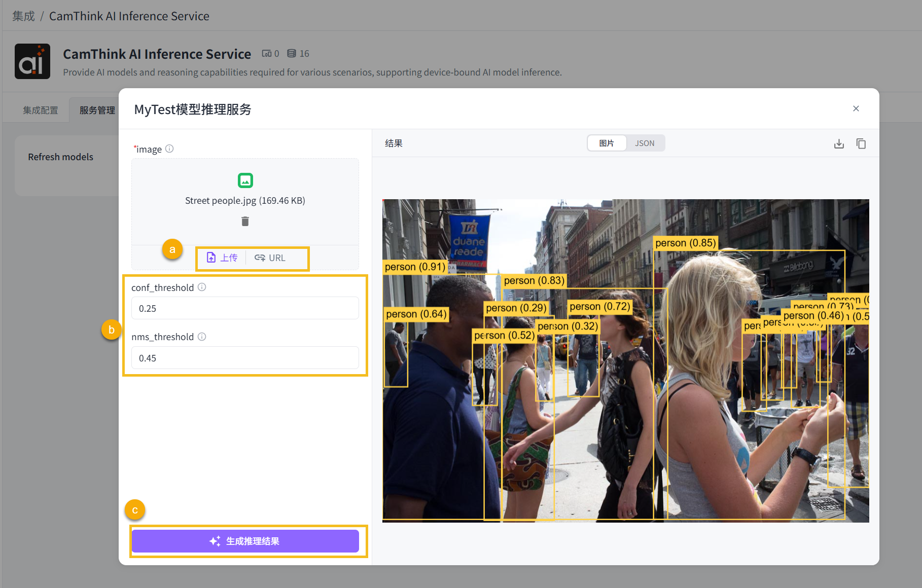Click the conf_threshold input field
The image size is (922, 588).
click(245, 308)
